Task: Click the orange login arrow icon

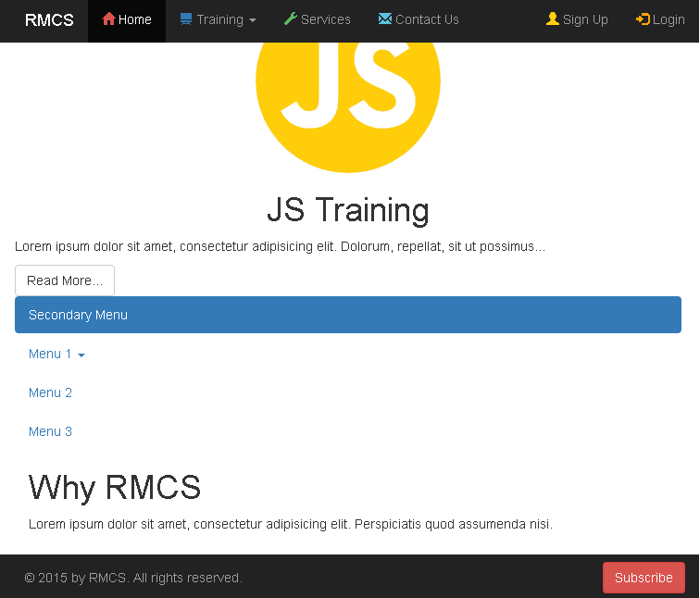Action: [643, 19]
